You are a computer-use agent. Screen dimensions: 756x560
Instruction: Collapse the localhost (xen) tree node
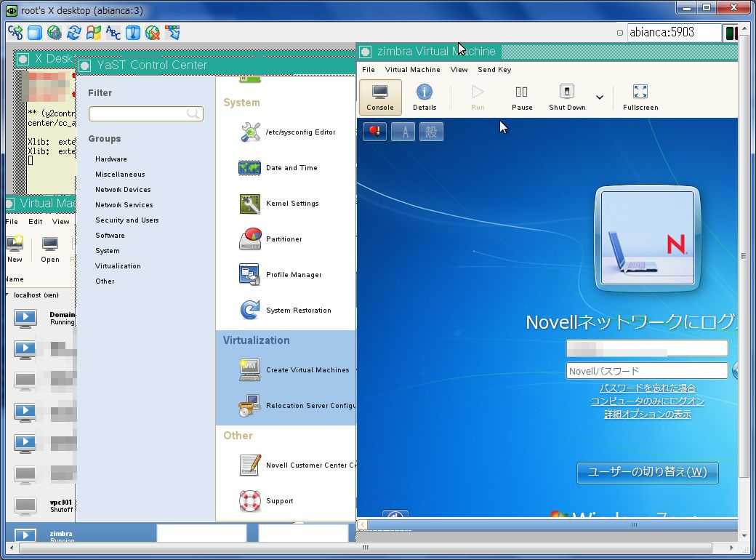[7, 295]
